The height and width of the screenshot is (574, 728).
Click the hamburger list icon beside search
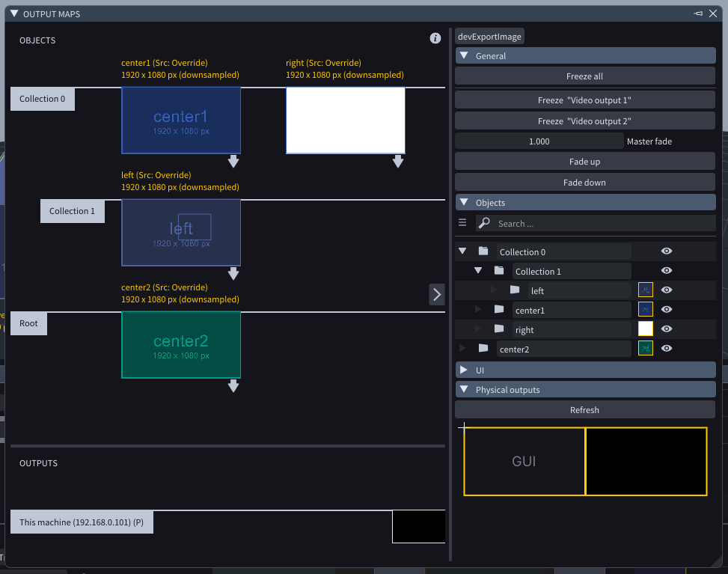pos(462,223)
